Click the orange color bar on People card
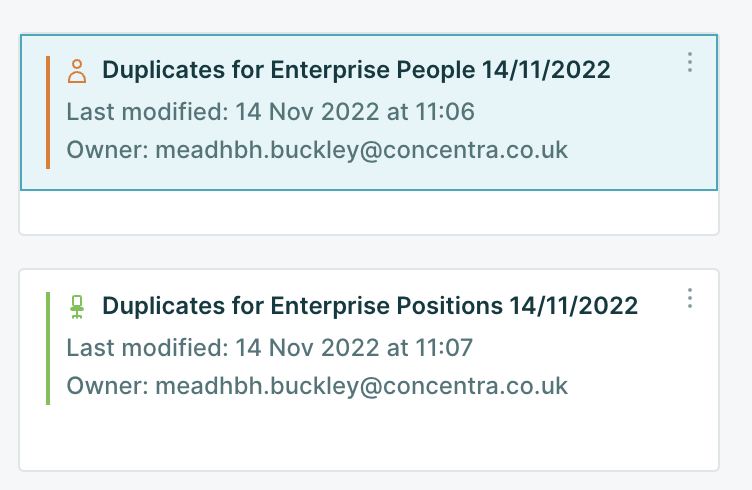 [47, 112]
